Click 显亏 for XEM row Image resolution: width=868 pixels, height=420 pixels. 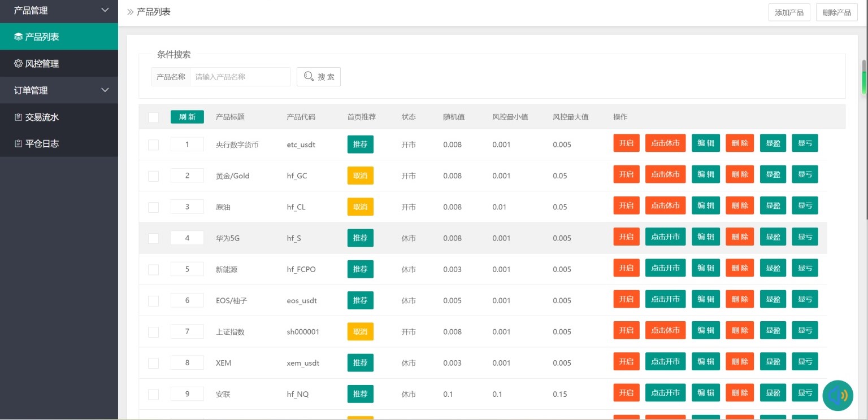pos(805,361)
